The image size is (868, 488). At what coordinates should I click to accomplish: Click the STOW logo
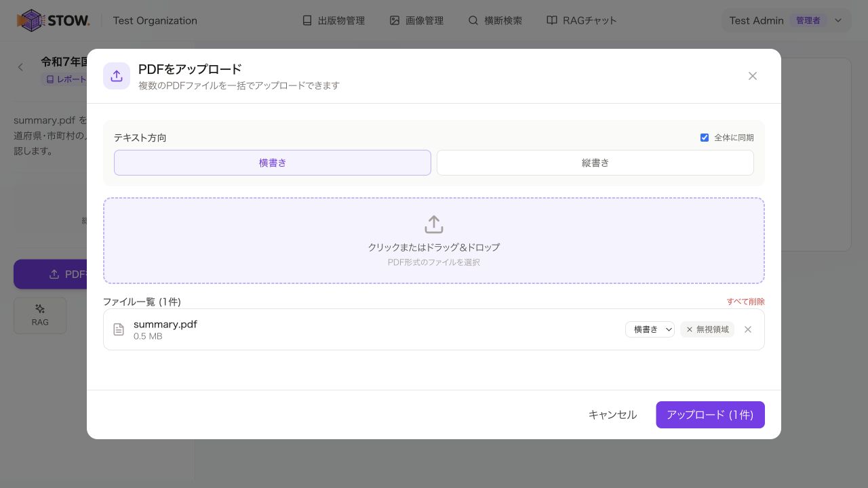pyautogui.click(x=53, y=20)
